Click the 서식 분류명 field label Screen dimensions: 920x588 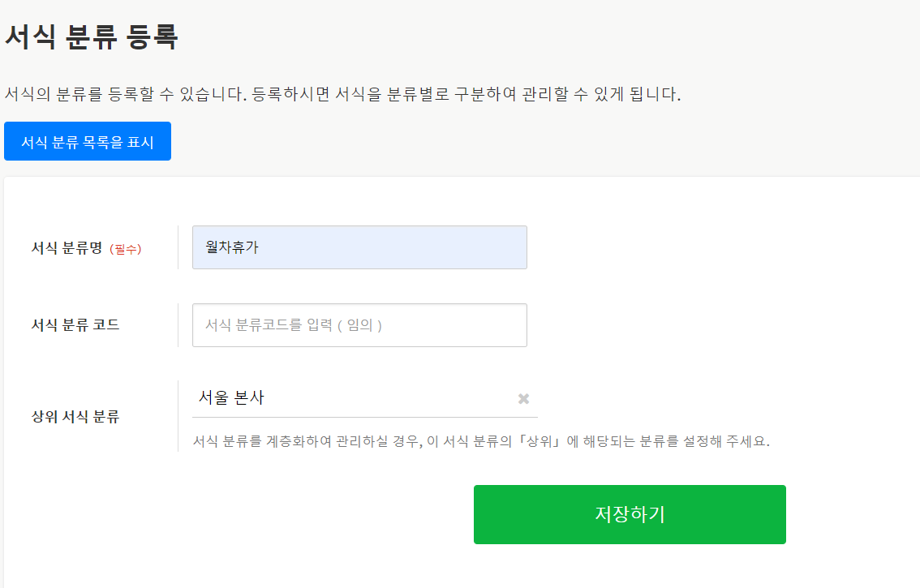click(x=67, y=248)
